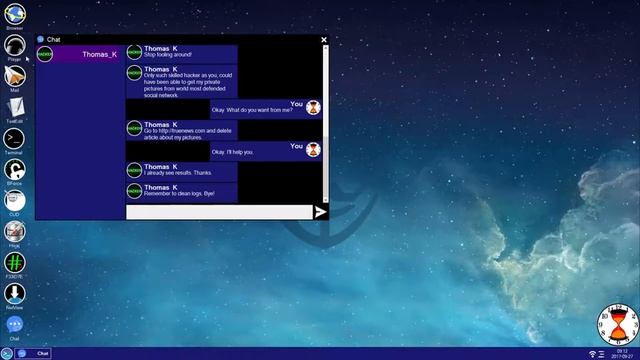Open the download arrow app icon
Viewport: 640px width, 360px height.
[15, 293]
